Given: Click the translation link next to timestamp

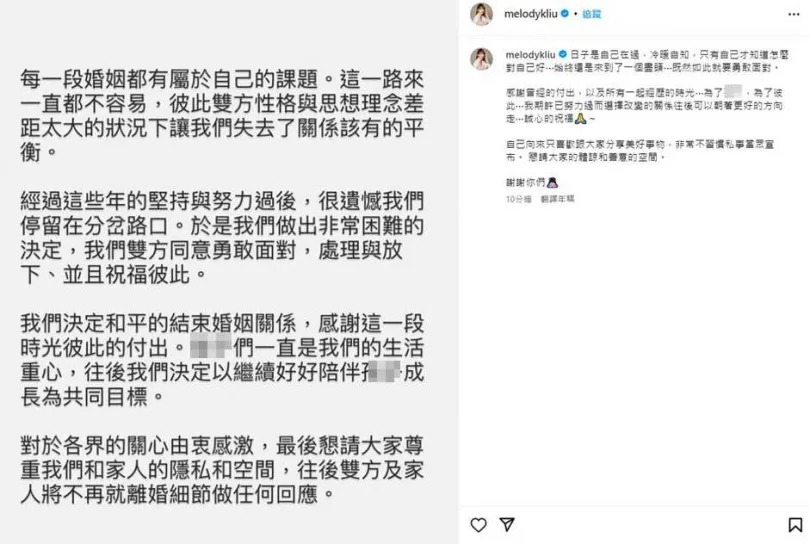Looking at the screenshot, I should pos(557,199).
